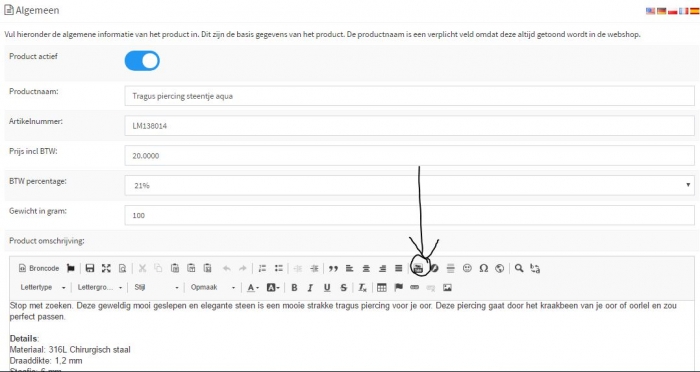
Task: Justify the text alignment
Action: 399,268
